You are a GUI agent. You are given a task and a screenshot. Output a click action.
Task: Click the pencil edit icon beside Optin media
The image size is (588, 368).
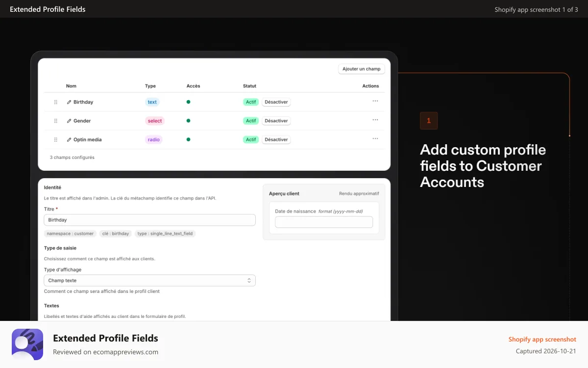point(69,140)
